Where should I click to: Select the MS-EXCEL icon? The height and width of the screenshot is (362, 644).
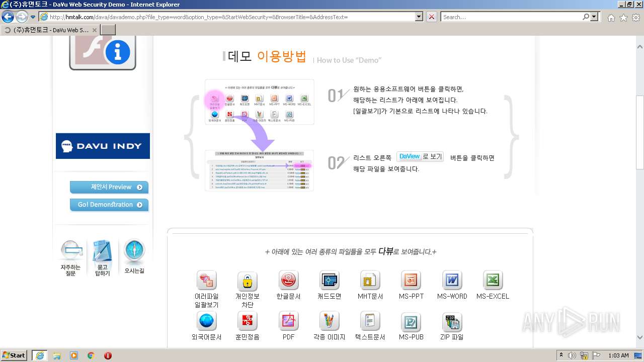(x=493, y=281)
